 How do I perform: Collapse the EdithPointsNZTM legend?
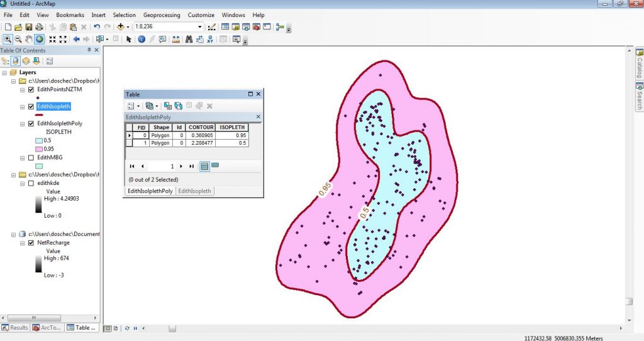pos(22,89)
